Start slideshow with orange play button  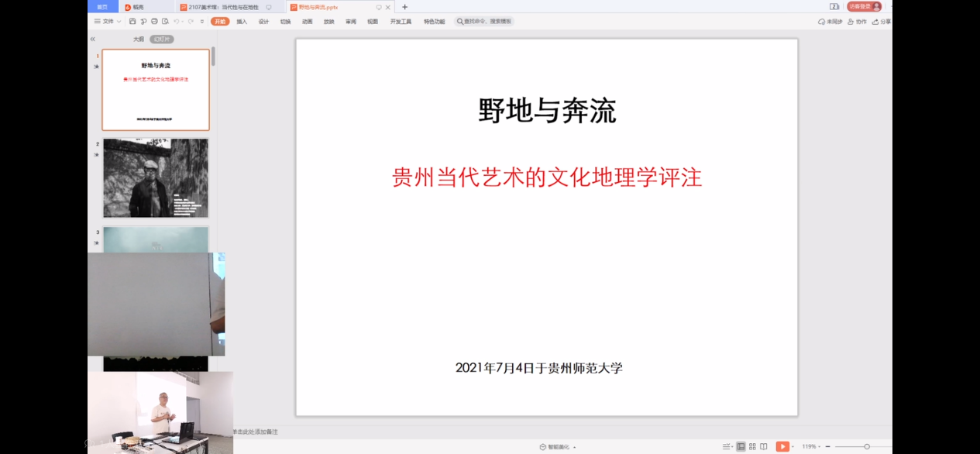coord(782,447)
